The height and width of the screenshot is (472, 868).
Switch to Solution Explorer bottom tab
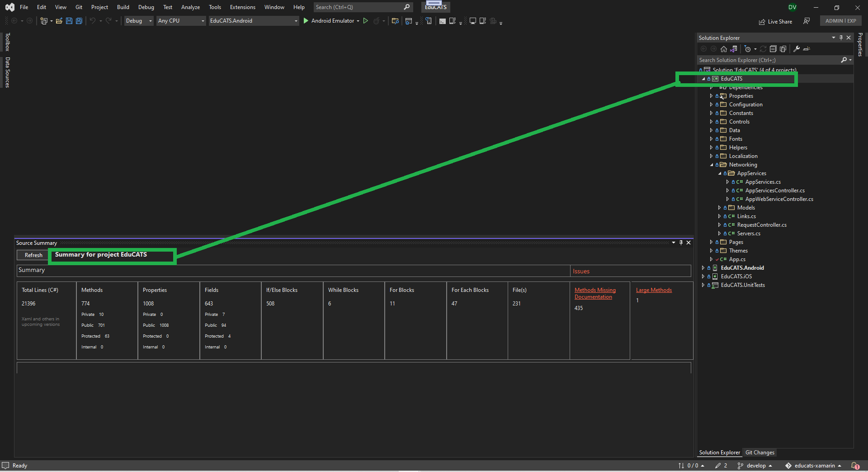tap(719, 453)
